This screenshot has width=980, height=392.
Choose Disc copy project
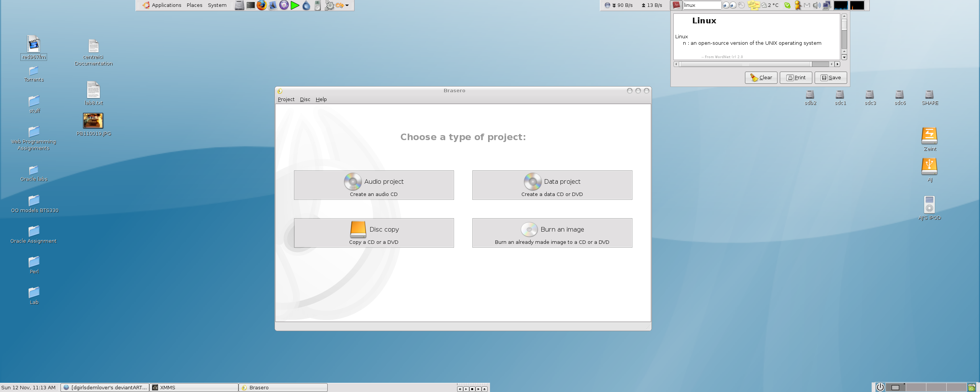[x=374, y=233]
